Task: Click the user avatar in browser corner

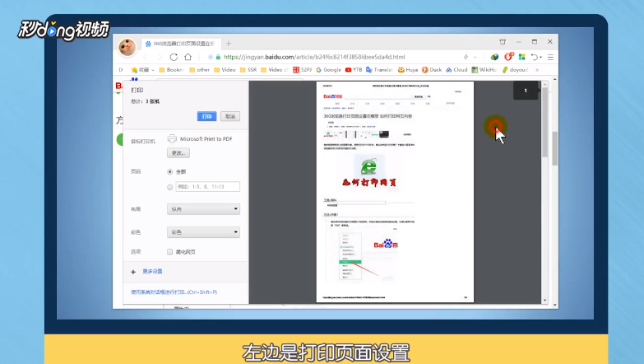Action: pyautogui.click(x=127, y=47)
